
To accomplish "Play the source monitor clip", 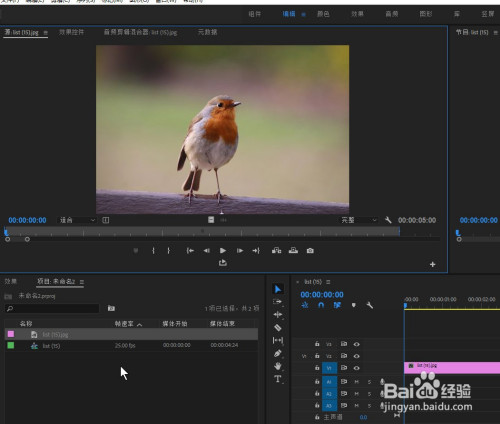I will coord(223,251).
